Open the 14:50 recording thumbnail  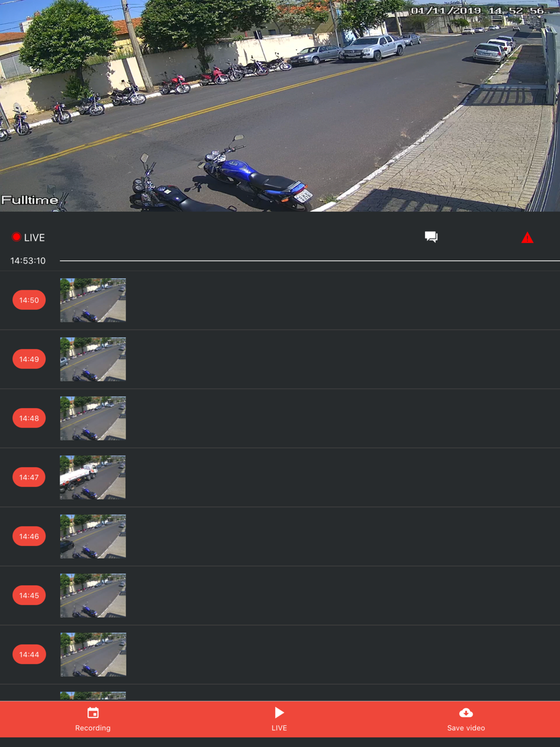pos(93,300)
